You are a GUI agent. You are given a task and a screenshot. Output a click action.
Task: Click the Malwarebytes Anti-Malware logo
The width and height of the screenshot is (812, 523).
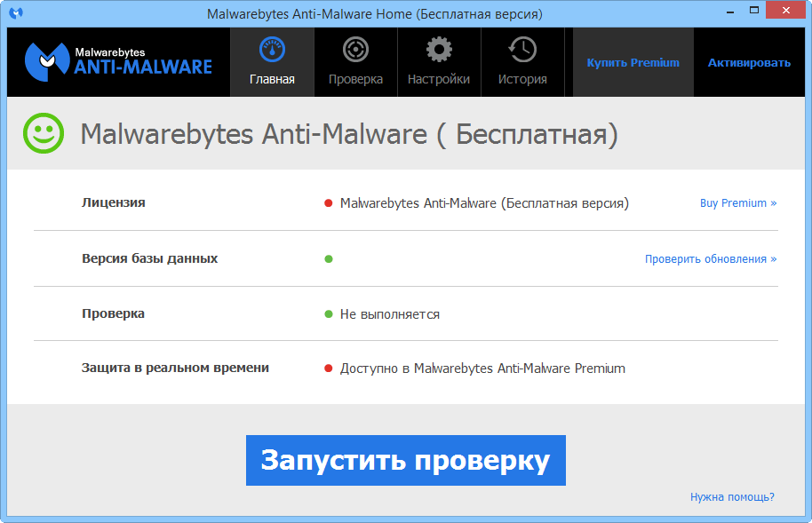coord(118,62)
